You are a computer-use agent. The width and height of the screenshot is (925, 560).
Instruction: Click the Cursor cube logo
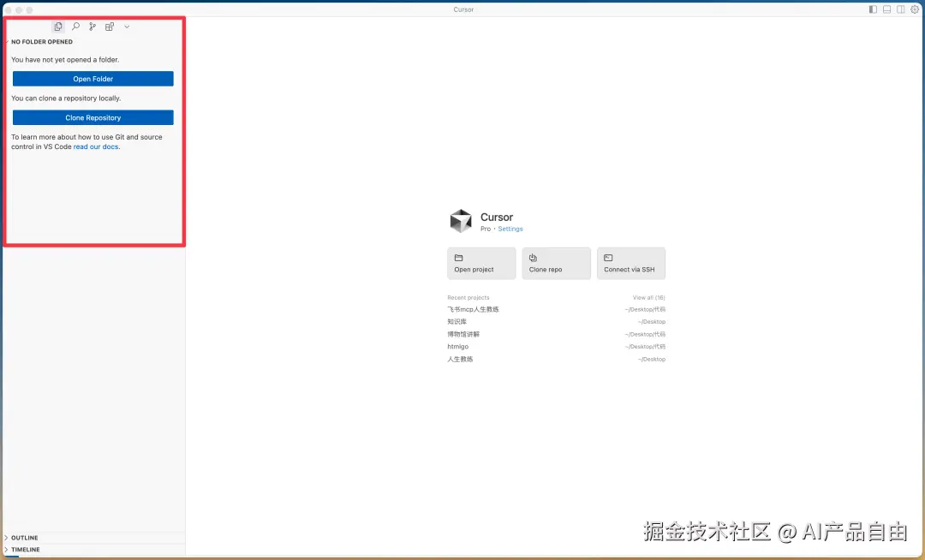461,221
